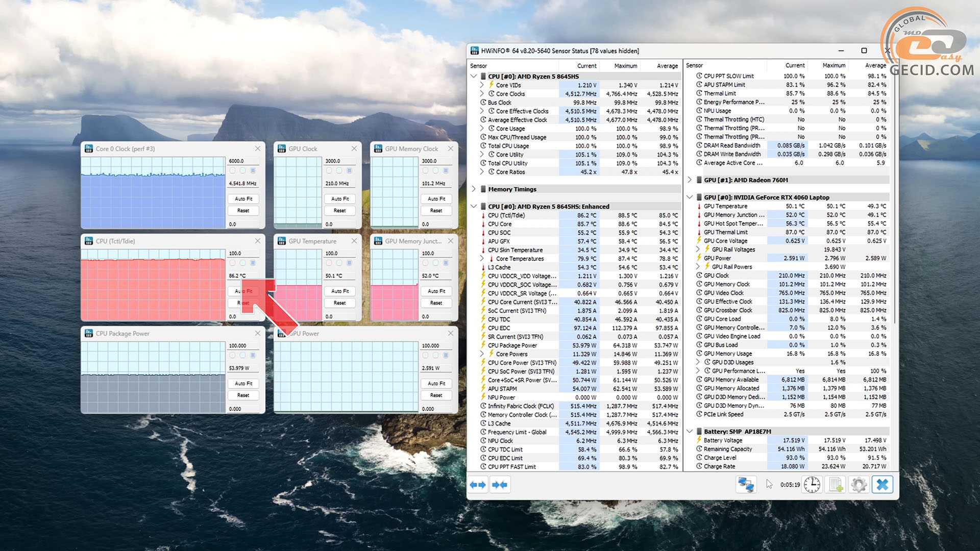The width and height of the screenshot is (980, 551).
Task: Click the thermometer icon beside GPU Temperature row
Action: [x=699, y=206]
